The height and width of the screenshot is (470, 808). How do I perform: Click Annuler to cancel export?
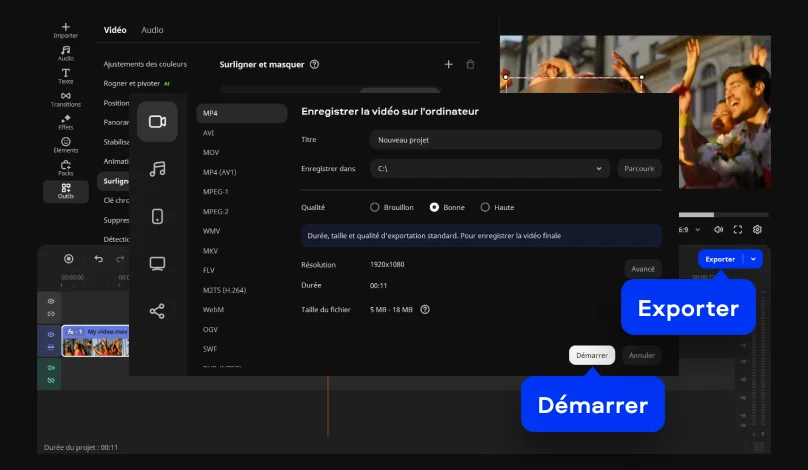pos(642,355)
